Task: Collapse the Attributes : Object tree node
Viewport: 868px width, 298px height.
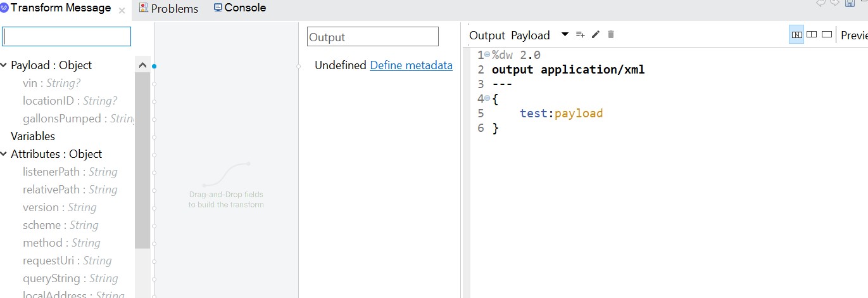Action: [x=4, y=154]
